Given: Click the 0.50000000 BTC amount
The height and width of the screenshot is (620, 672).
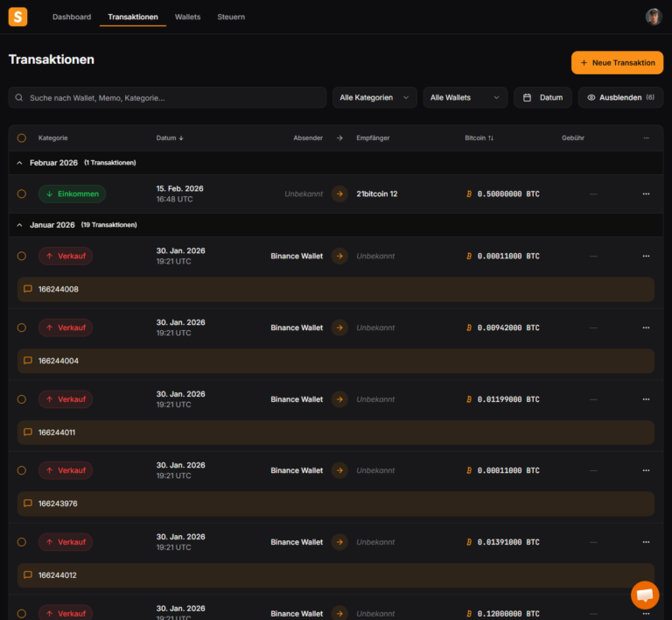Looking at the screenshot, I should click(x=508, y=194).
